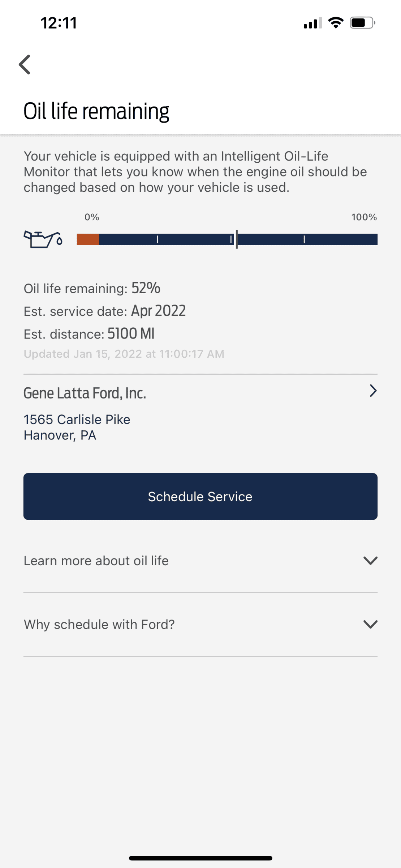This screenshot has width=401, height=868.
Task: Tap the 52% marker on oil life bar
Action: [237, 239]
